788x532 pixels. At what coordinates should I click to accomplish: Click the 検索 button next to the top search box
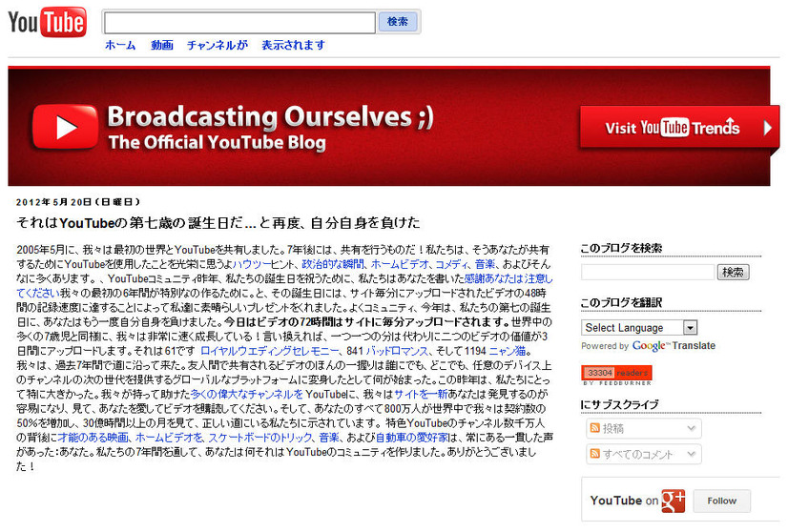coord(398,22)
